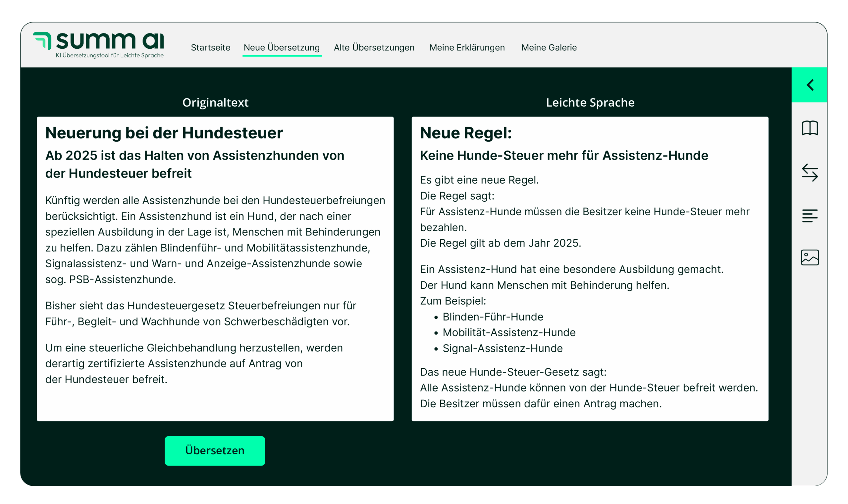Screen dimensions: 848x504
Task: Collapse the right sidebar with chevron arrow
Action: [x=810, y=85]
